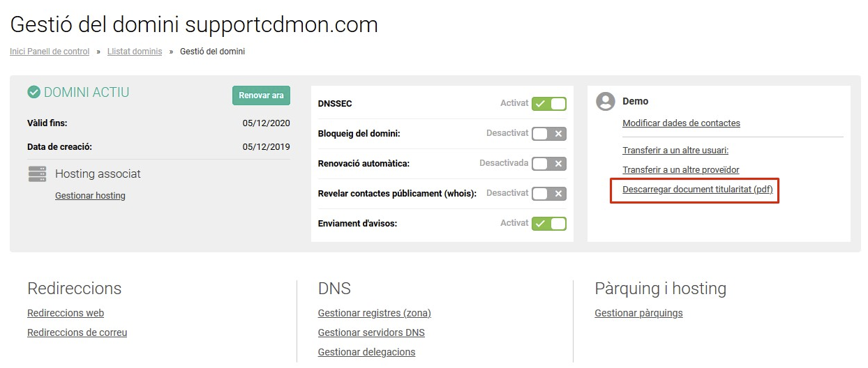Open Modificar dades de contactes
Screen dimensions: 868x368
click(x=681, y=123)
